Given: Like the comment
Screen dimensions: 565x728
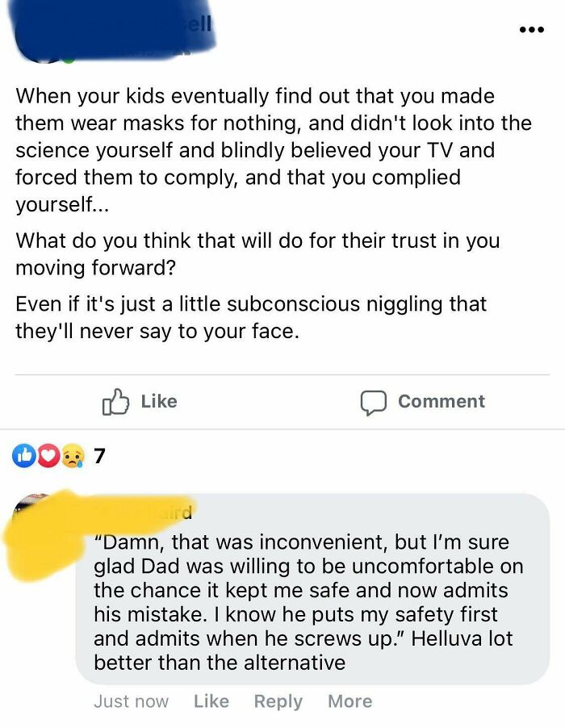Looking at the screenshot, I should pyautogui.click(x=211, y=701).
